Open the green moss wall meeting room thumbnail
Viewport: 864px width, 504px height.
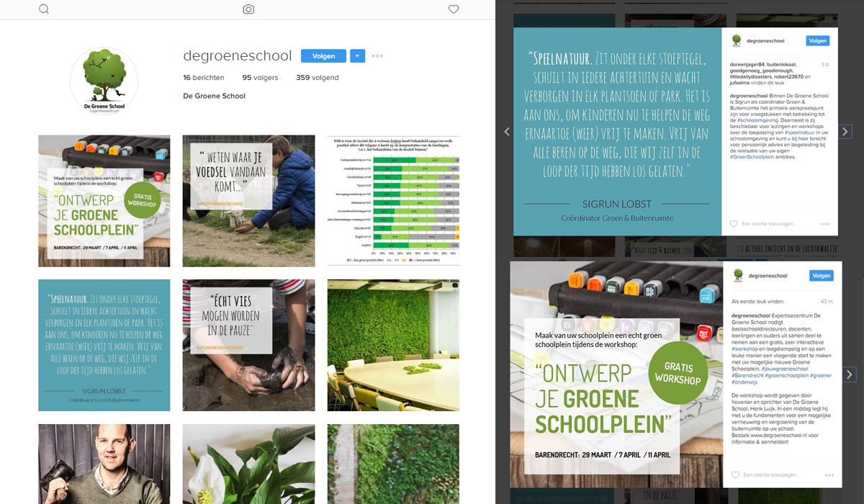[x=393, y=346]
